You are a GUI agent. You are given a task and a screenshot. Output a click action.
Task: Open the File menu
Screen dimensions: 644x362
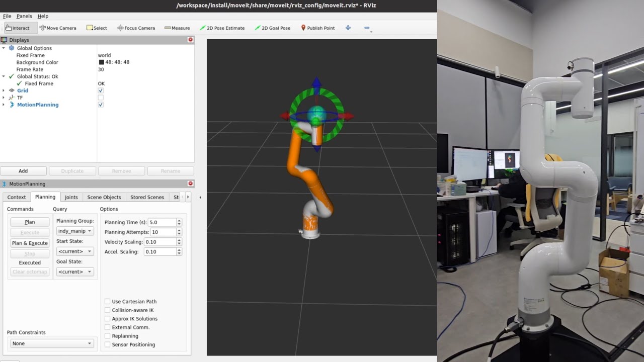coord(7,16)
